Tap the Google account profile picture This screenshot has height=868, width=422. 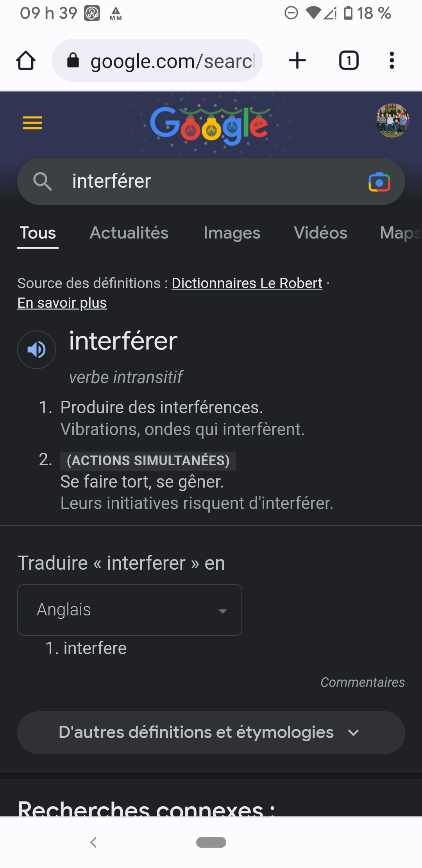pyautogui.click(x=392, y=120)
